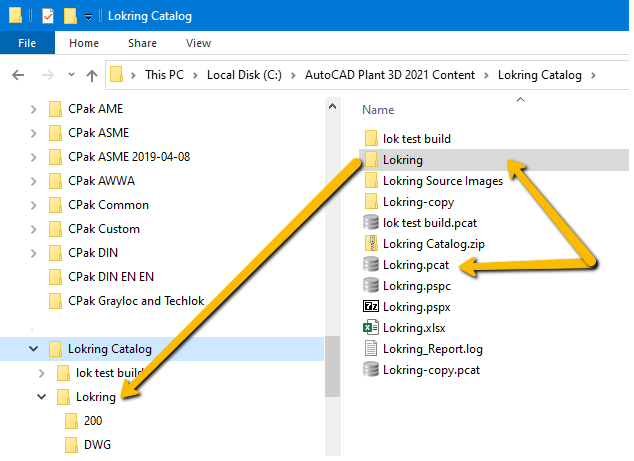The width and height of the screenshot is (634, 461).
Task: Click Lokring Catalog breadcrumb in address bar
Action: (540, 75)
